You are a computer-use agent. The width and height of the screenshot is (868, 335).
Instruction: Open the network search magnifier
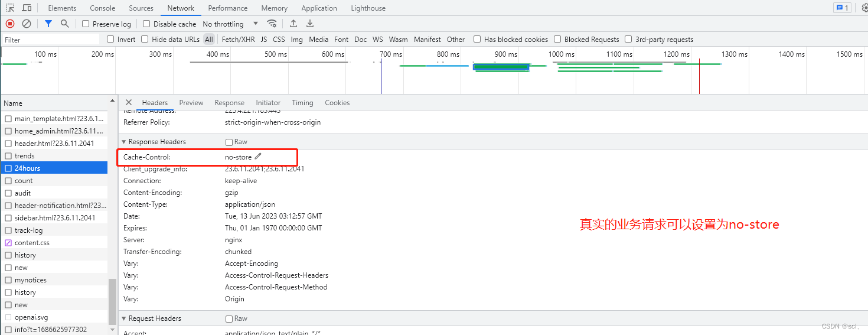click(65, 24)
